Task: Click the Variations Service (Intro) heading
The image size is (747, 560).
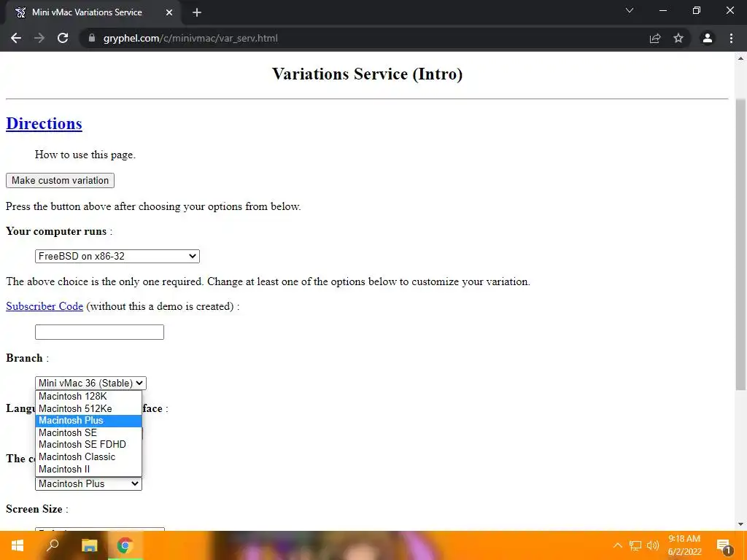Action: pyautogui.click(x=368, y=74)
